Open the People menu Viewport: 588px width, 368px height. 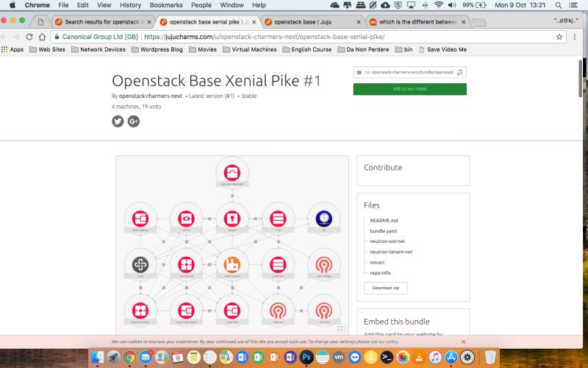[x=201, y=5]
